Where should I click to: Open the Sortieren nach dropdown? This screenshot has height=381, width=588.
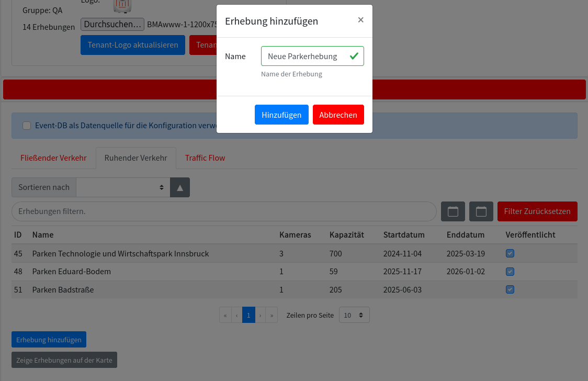[123, 187]
